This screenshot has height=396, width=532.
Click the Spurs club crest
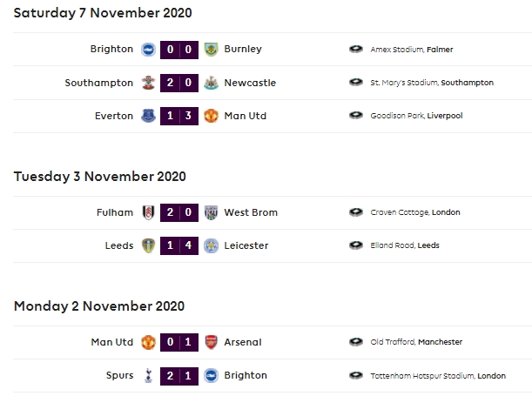coord(150,375)
